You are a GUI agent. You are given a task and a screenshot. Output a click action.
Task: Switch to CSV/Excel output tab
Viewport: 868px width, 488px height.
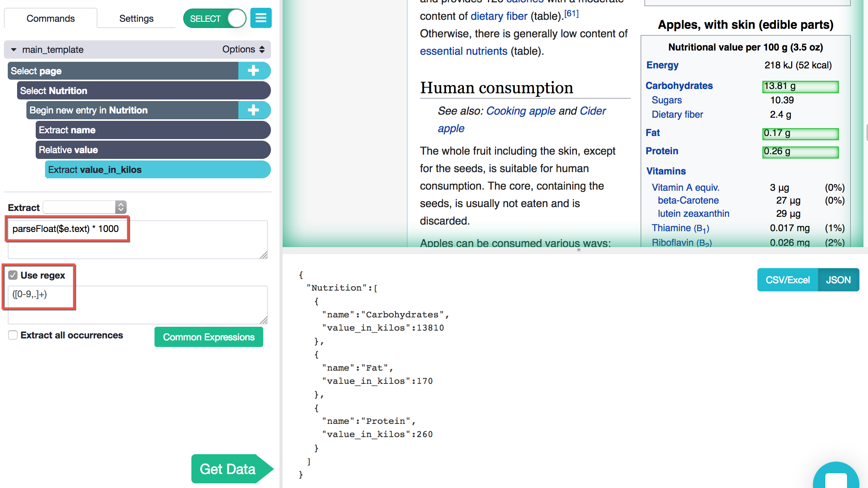pyautogui.click(x=787, y=280)
